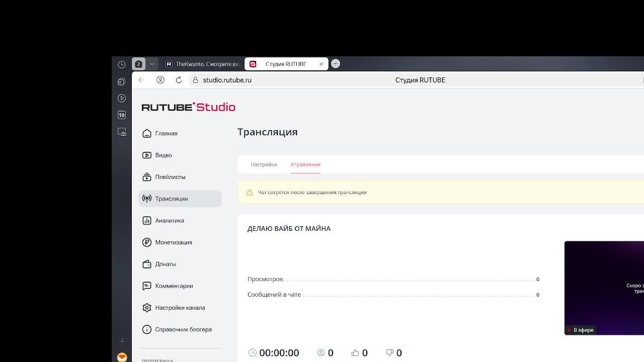
Task: Open browser history clock icon
Action: 122,64
